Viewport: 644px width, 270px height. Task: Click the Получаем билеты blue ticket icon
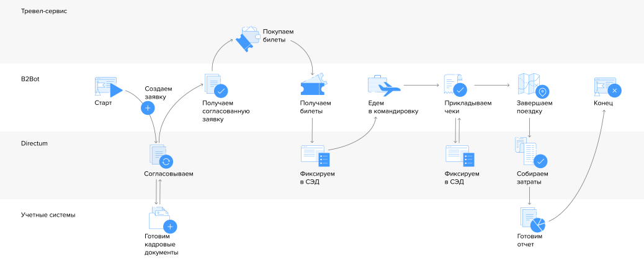tap(313, 84)
